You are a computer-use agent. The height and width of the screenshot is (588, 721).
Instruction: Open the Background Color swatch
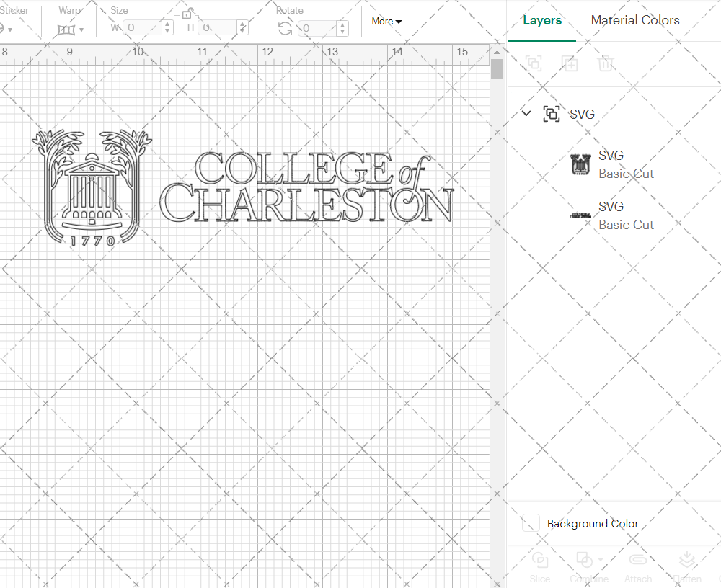531,523
